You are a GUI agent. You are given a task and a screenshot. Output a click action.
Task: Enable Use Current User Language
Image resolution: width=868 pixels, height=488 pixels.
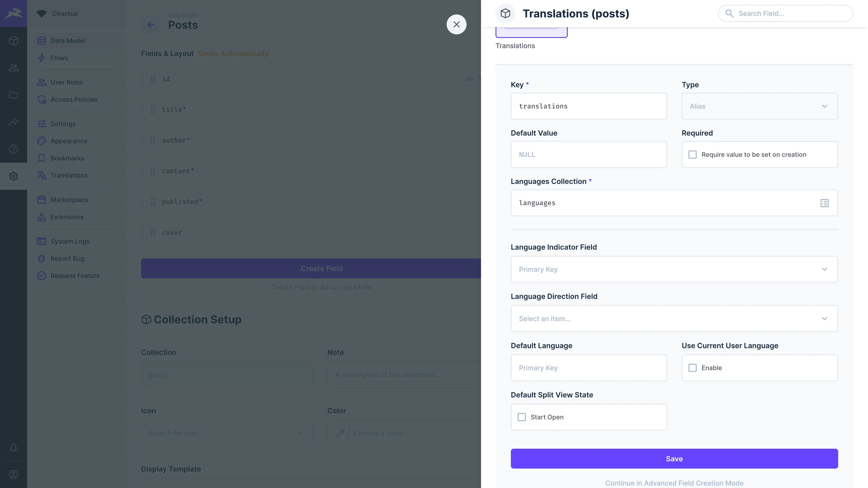(693, 368)
